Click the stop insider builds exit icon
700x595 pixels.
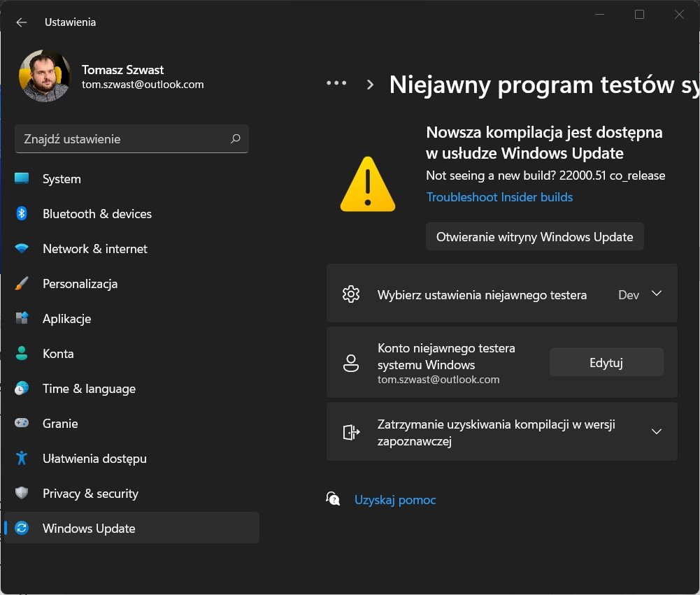point(351,432)
